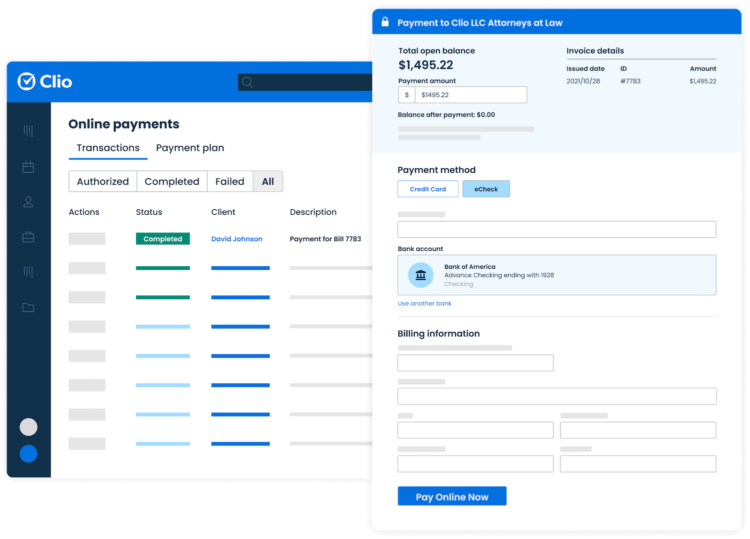Screen dimensions: 750x539
Task: Click the Client column header
Action: (x=223, y=212)
